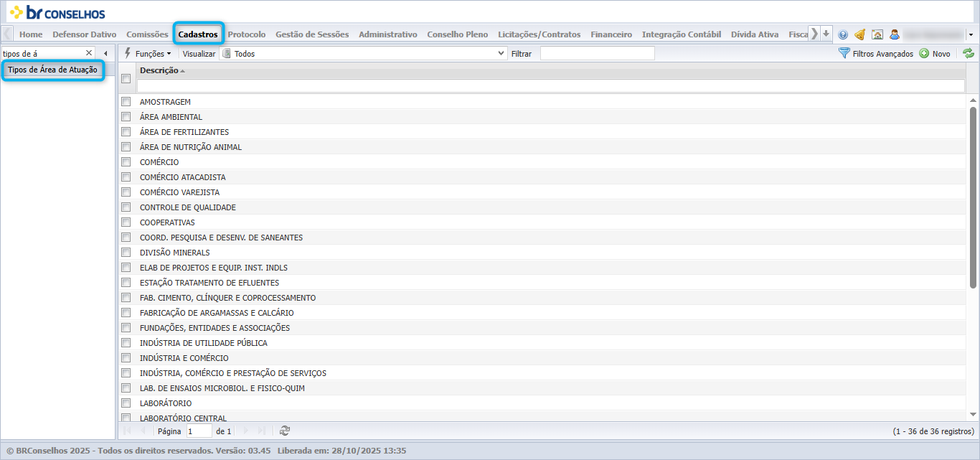Click the sidebar search field
The image size is (980, 460).
point(43,53)
